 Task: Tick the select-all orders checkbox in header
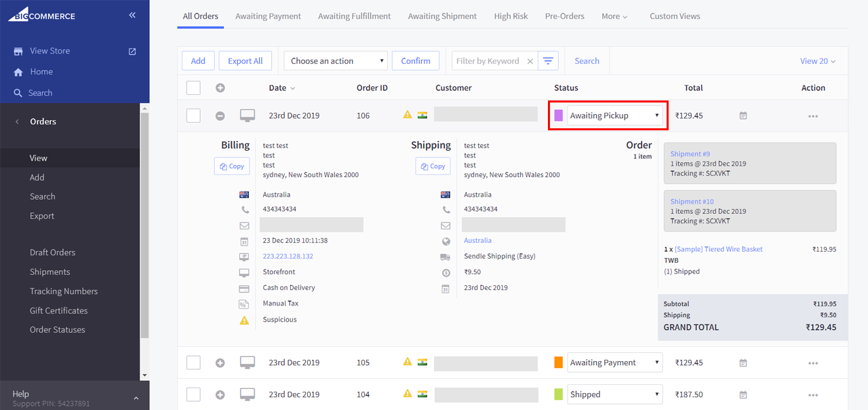click(193, 88)
